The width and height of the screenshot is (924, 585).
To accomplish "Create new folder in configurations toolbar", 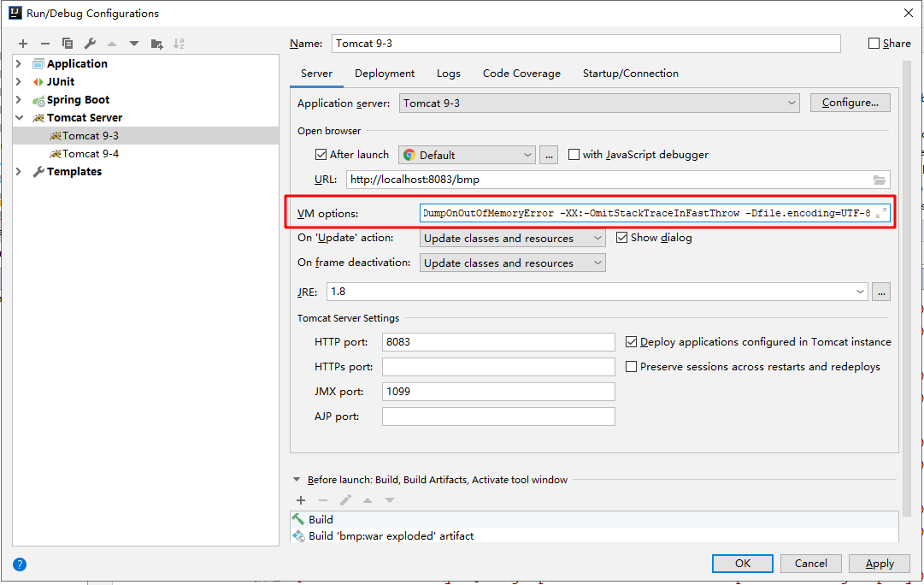I will 156,44.
